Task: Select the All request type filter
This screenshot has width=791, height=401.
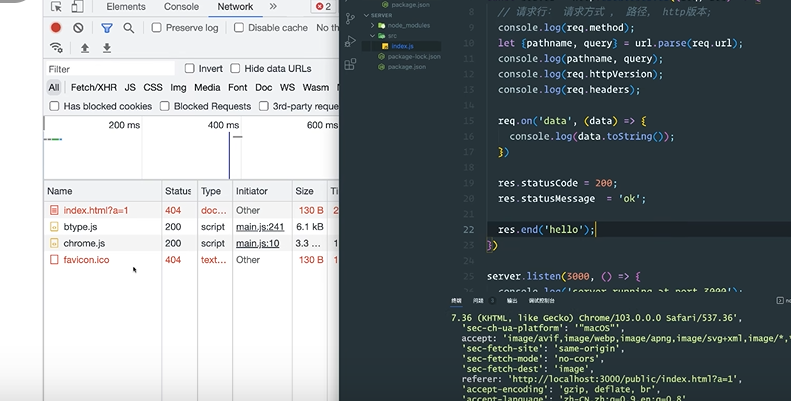Action: (x=54, y=87)
